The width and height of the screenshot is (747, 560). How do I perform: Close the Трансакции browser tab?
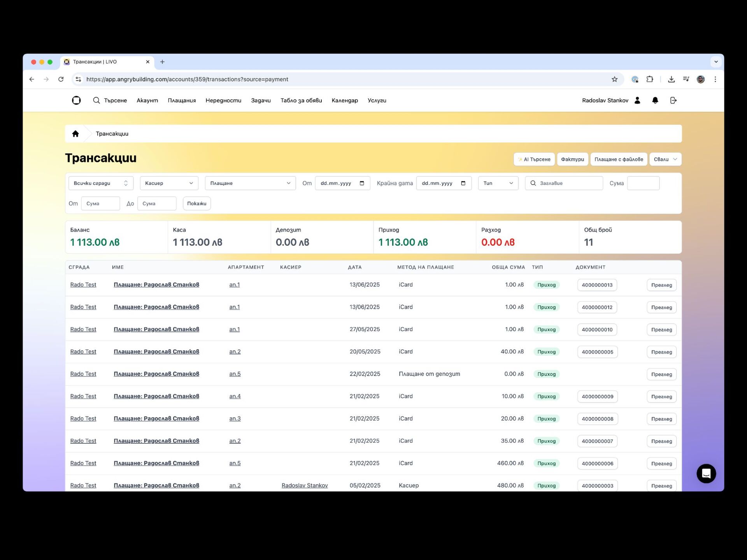(x=148, y=62)
